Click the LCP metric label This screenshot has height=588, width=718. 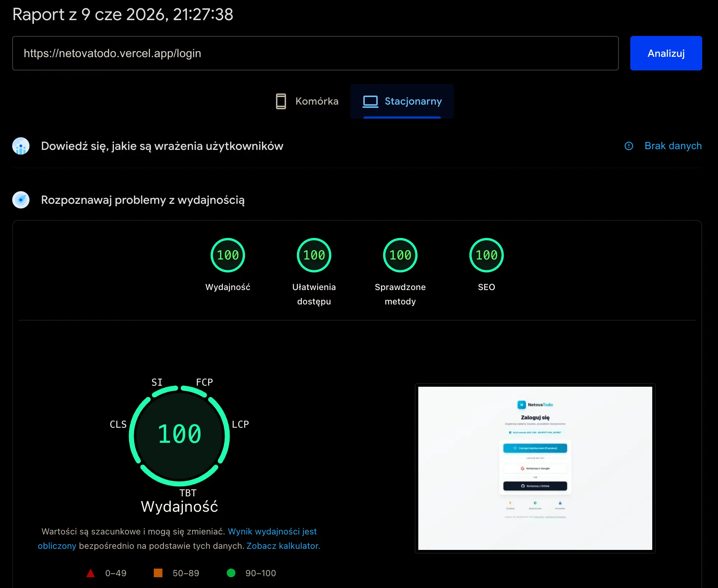coord(240,424)
